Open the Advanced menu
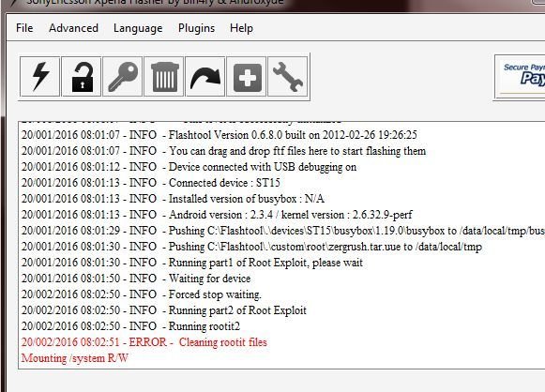545x392 pixels. [x=73, y=28]
